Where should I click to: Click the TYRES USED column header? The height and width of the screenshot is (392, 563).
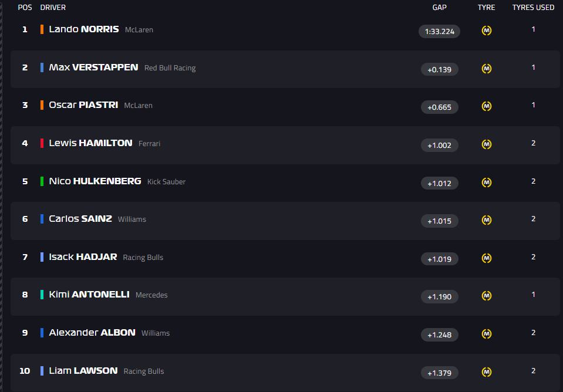pos(533,8)
